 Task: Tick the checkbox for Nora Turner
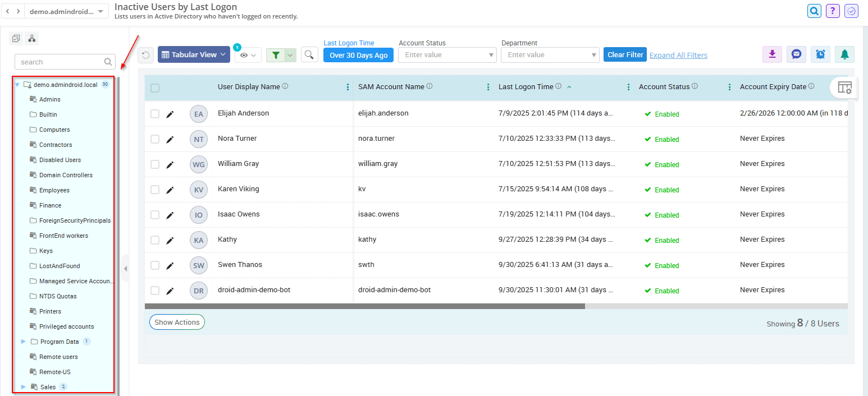(x=155, y=139)
